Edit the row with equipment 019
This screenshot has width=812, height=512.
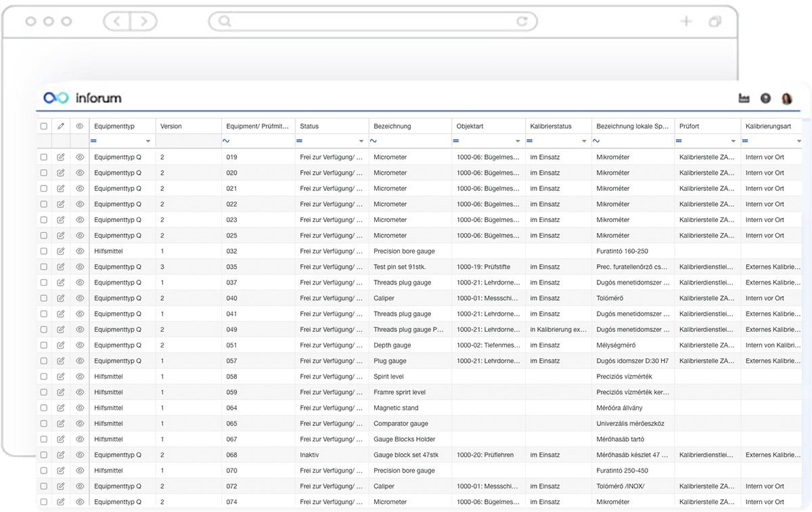61,157
